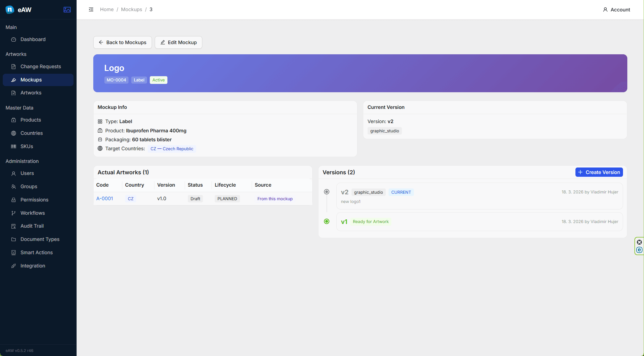This screenshot has width=644, height=356.
Task: Click Back to Mockups button
Action: tap(123, 42)
